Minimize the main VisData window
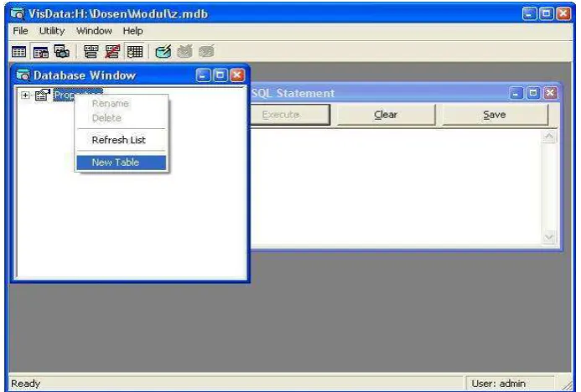Viewport: 581px width, 392px height. tap(529, 13)
